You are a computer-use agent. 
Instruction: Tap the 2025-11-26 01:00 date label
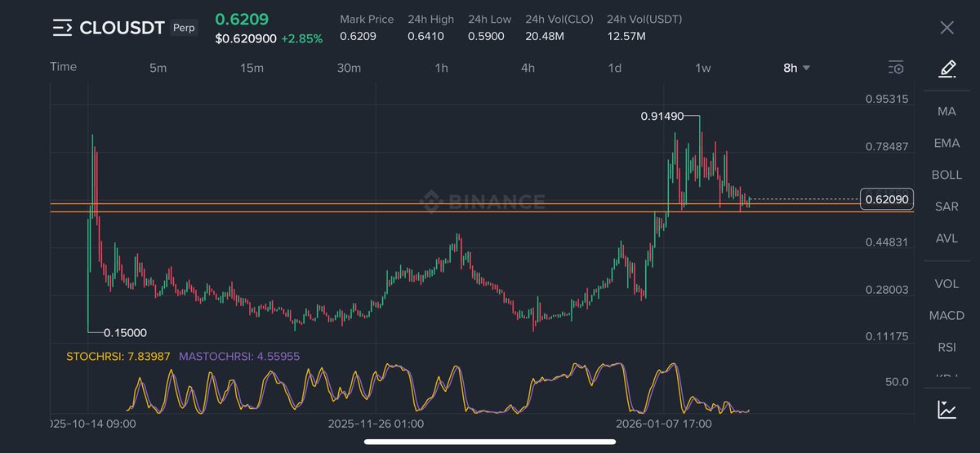pos(376,424)
